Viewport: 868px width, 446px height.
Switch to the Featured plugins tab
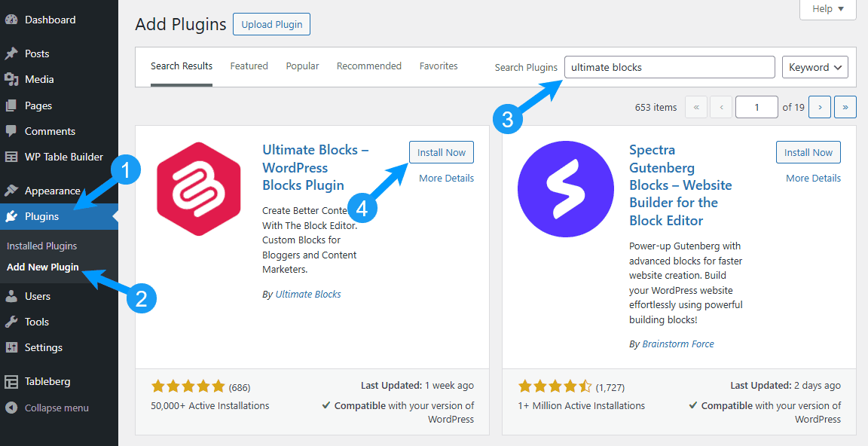click(249, 66)
